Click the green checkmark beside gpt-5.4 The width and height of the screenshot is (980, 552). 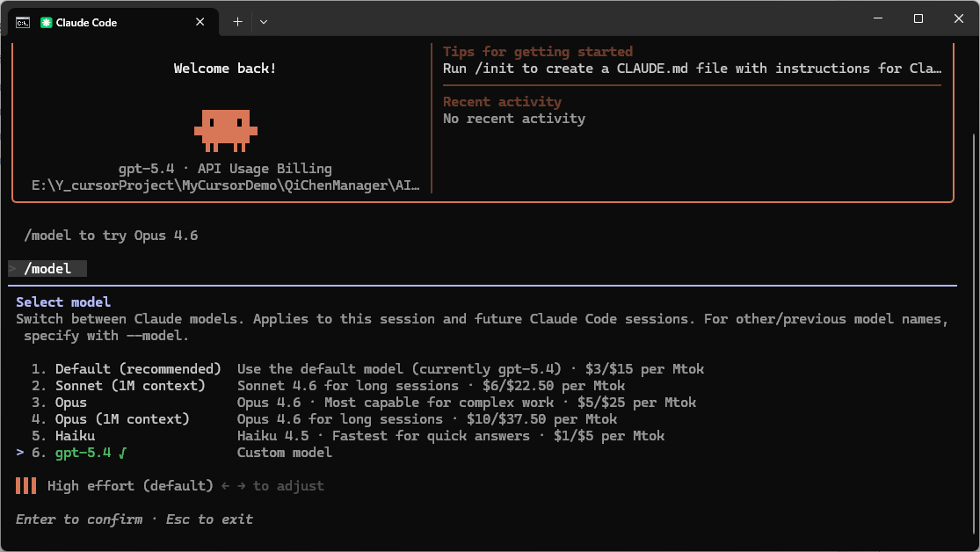pyautogui.click(x=122, y=453)
